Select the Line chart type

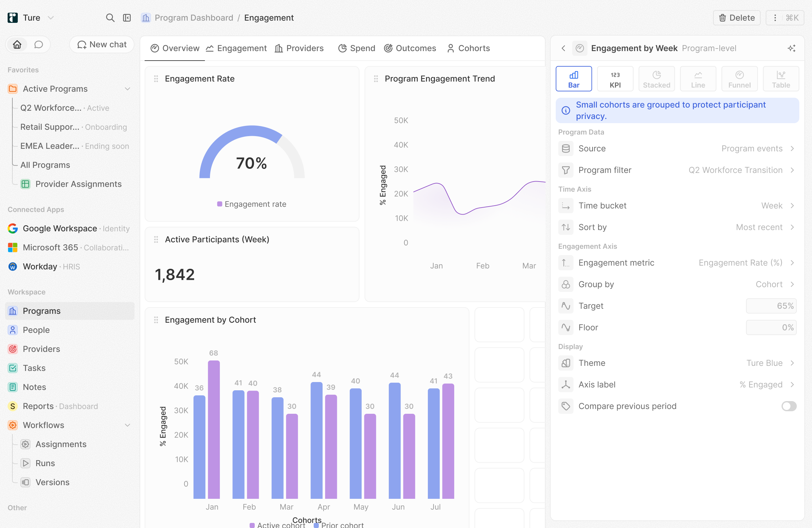[x=698, y=79]
